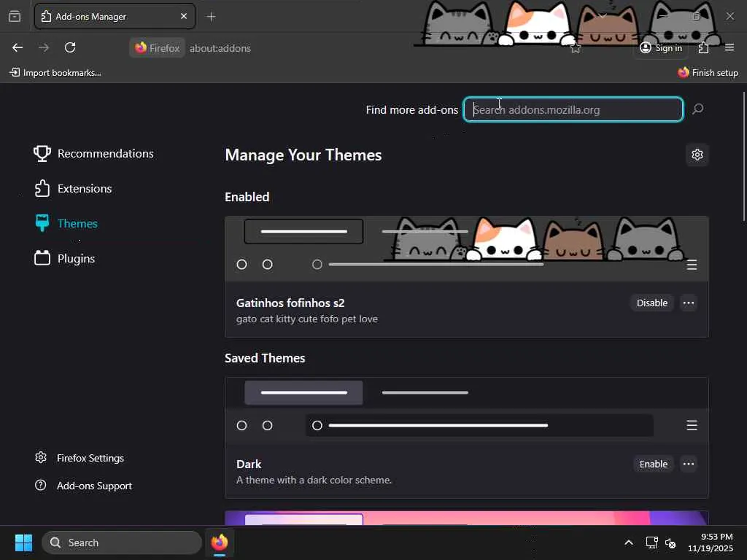Open the clock showing 9:53 PM

click(x=710, y=542)
